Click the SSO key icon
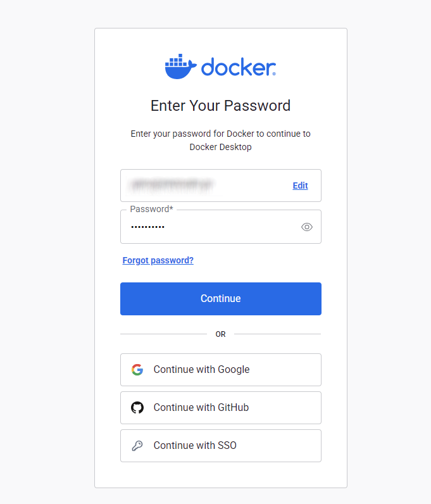This screenshot has height=504, width=431. click(x=137, y=446)
